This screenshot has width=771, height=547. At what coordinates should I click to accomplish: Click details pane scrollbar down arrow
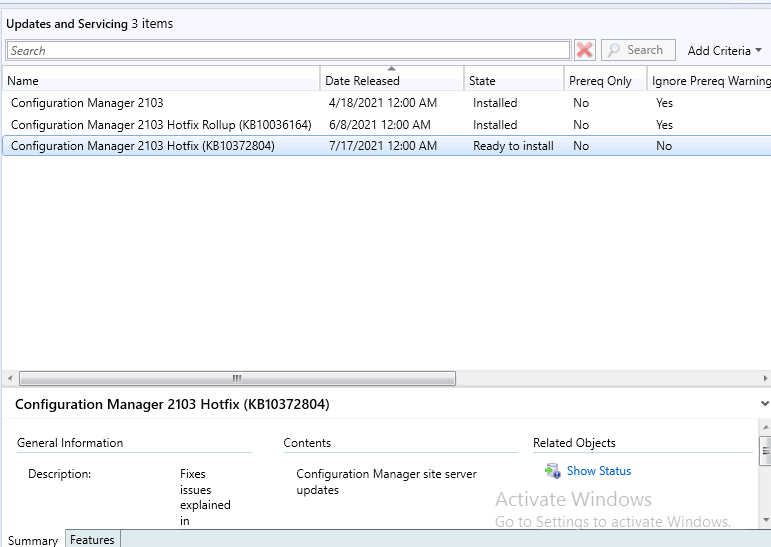coord(766,520)
